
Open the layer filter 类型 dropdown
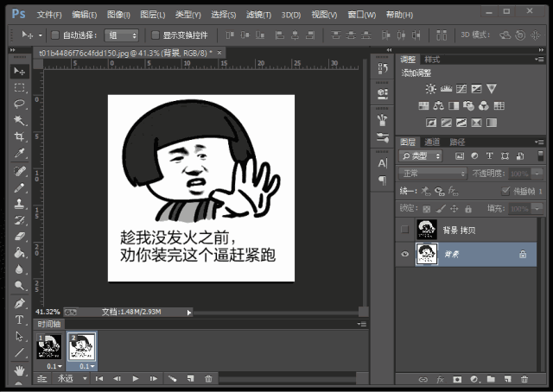(421, 155)
